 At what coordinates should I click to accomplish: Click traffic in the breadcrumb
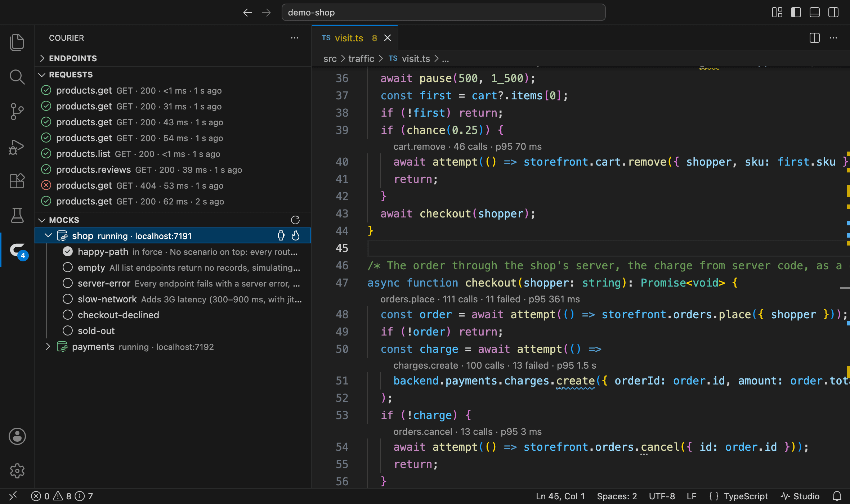click(361, 59)
